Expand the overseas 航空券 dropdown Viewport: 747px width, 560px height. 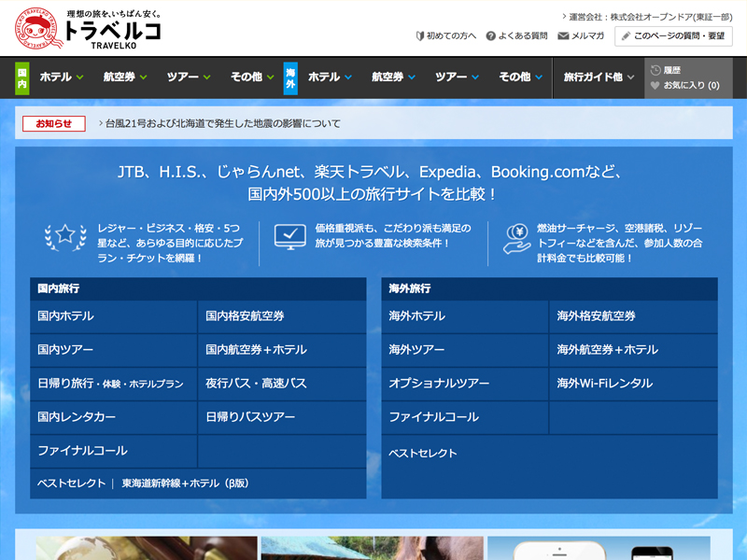pyautogui.click(x=393, y=77)
